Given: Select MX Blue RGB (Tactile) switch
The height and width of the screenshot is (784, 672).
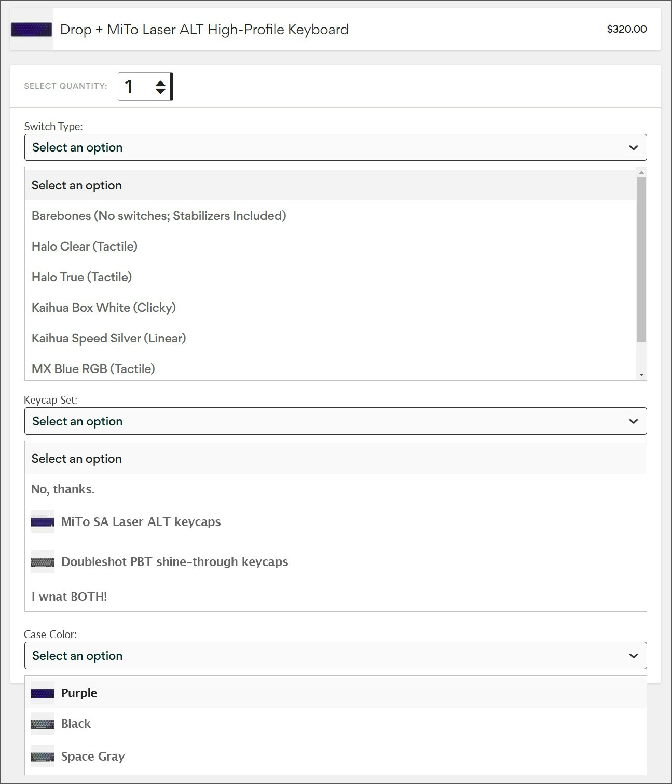Looking at the screenshot, I should 93,369.
